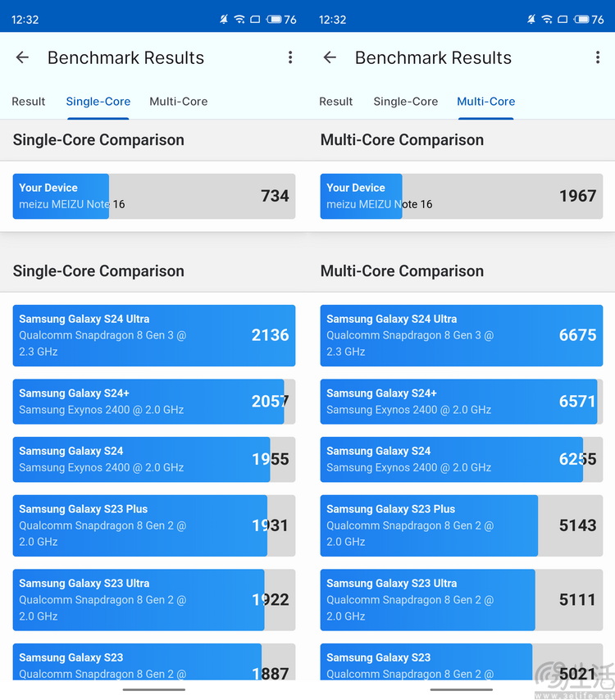Open Samsung Galaxy S23 Ultra multi-core entry
This screenshot has width=615, height=700.
click(461, 600)
